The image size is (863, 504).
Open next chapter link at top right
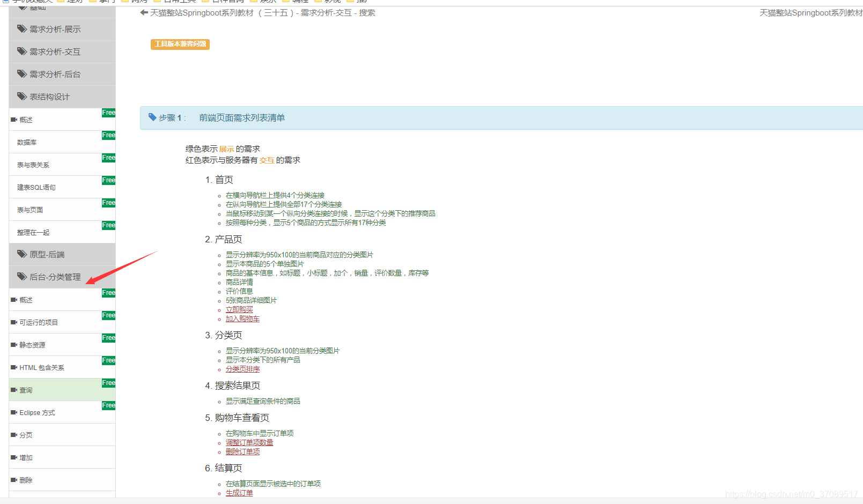pos(811,12)
